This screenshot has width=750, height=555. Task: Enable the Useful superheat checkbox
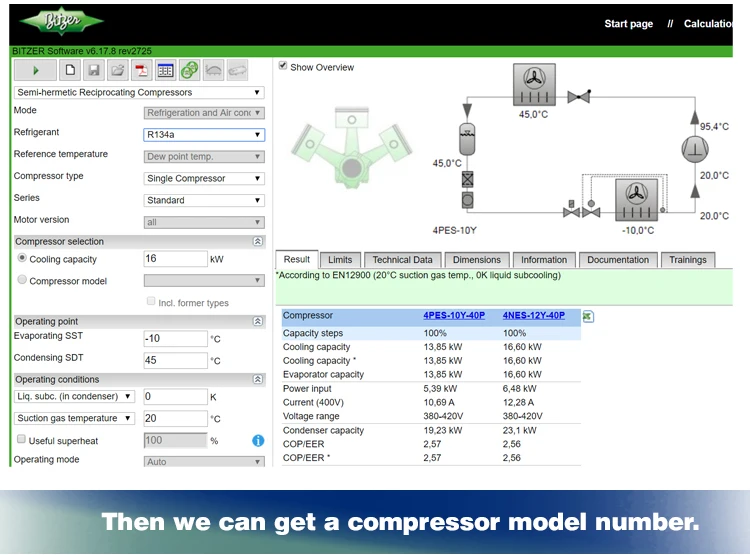pos(21,440)
